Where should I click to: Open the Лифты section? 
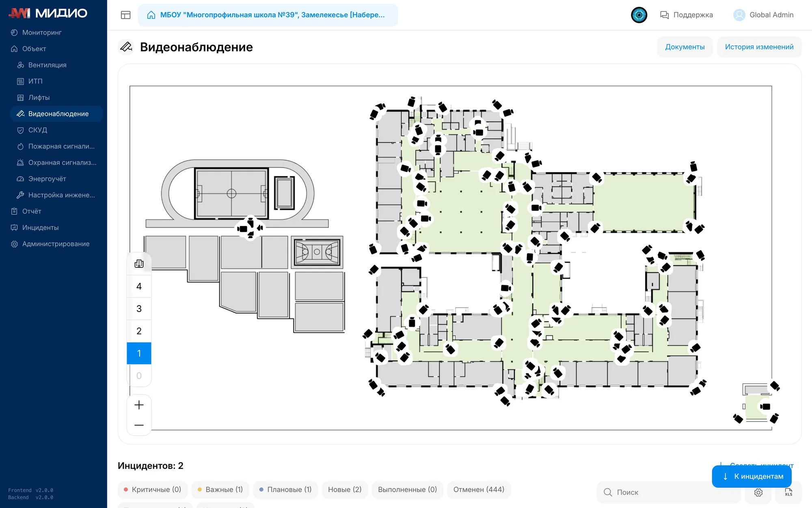(x=39, y=98)
